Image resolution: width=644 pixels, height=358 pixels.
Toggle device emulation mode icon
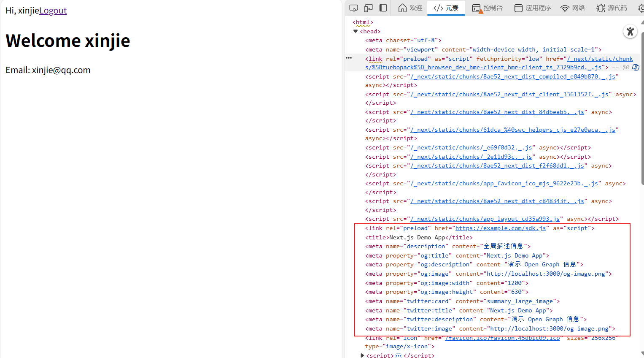click(368, 8)
